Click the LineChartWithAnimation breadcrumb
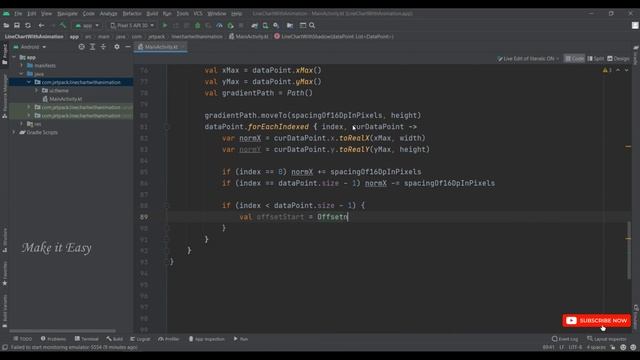 (x=34, y=36)
